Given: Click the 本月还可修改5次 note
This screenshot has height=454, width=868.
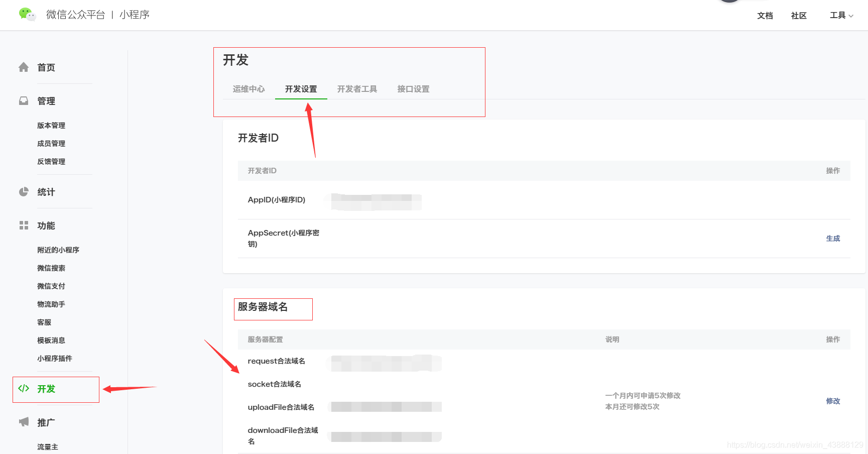Looking at the screenshot, I should (633, 407).
